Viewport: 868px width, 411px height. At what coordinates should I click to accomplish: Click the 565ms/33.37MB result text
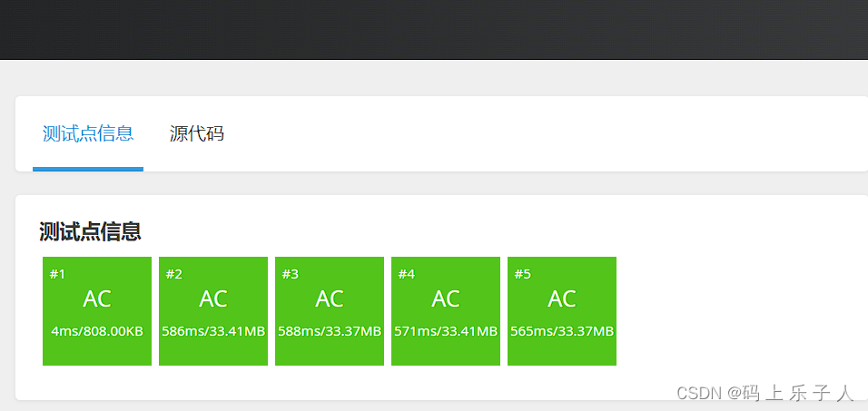(x=562, y=331)
